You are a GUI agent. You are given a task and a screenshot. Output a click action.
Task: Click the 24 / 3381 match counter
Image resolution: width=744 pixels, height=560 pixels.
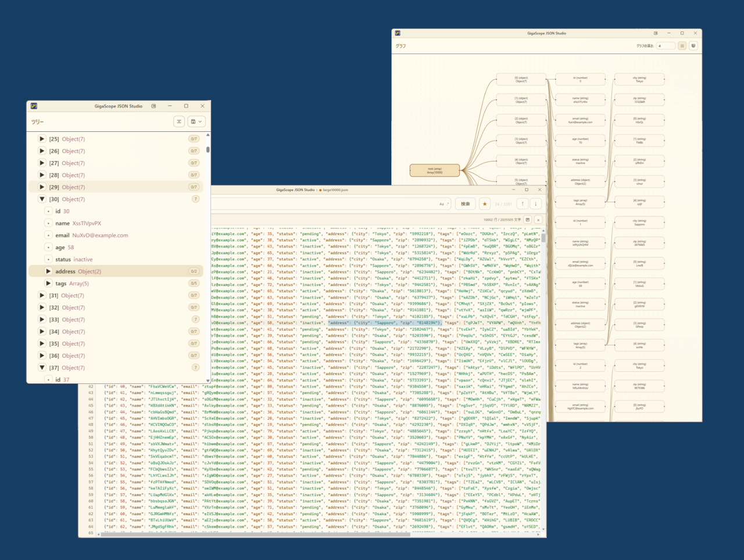(x=503, y=204)
